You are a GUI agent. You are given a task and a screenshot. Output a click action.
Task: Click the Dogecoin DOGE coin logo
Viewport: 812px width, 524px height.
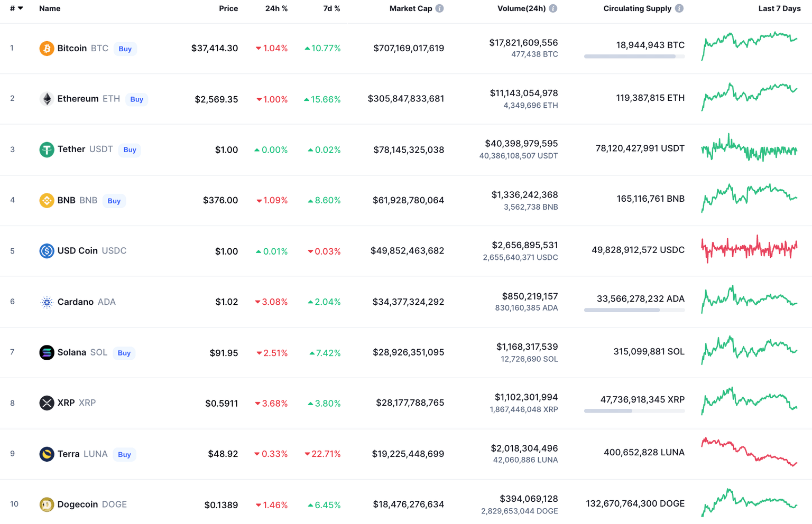[47, 504]
